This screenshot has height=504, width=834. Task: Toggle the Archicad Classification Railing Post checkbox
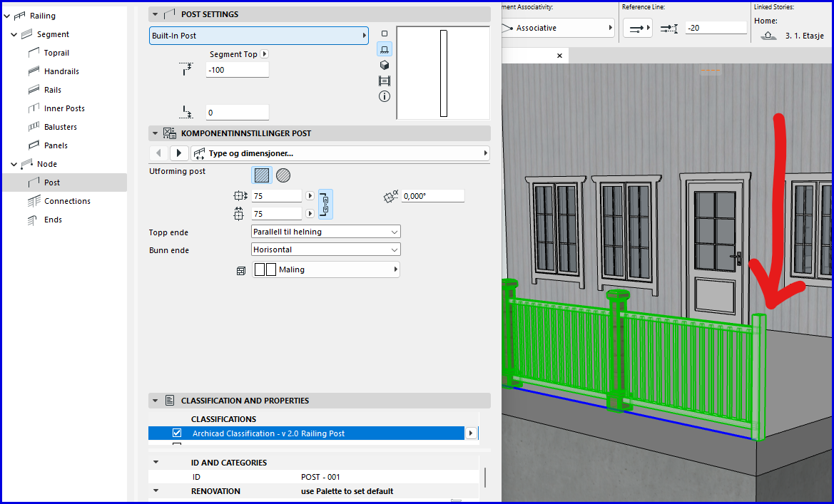pos(177,433)
